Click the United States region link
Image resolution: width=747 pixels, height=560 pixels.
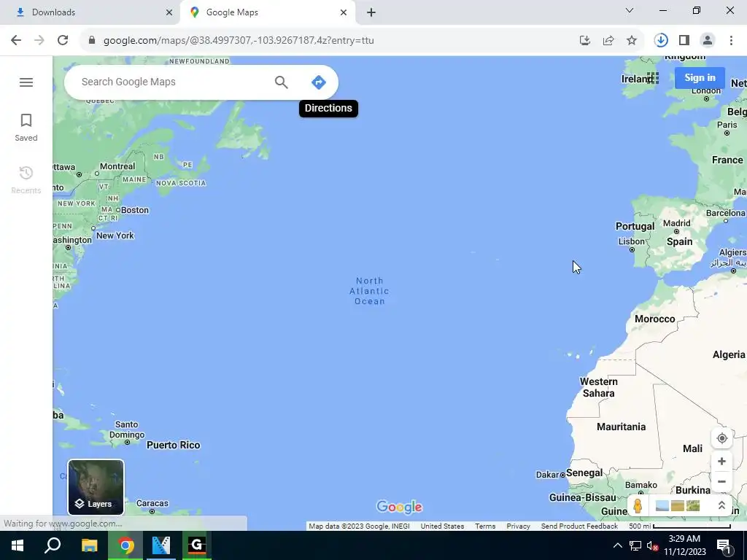(442, 526)
